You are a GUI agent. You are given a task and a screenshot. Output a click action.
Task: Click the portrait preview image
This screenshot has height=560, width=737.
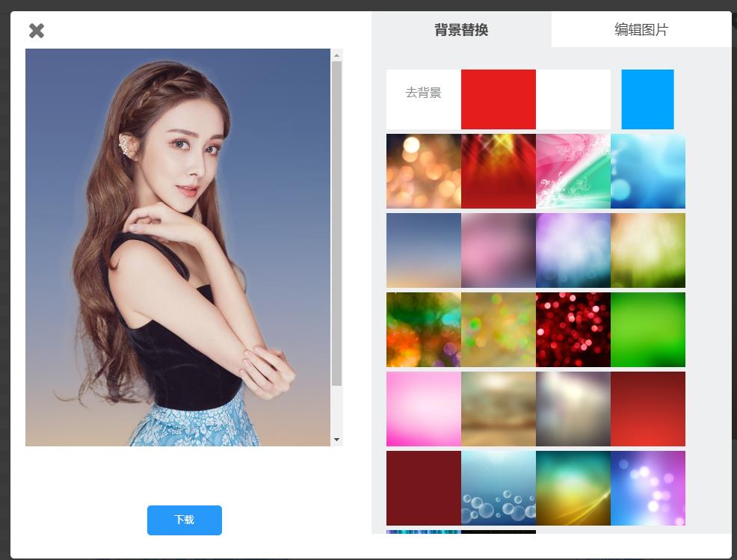coord(178,247)
